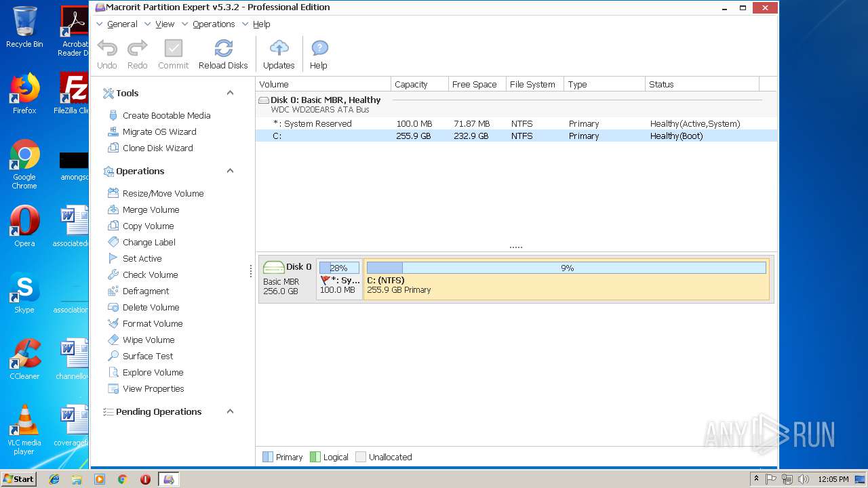The height and width of the screenshot is (488, 868).
Task: Click the Redo toolbar icon
Action: point(137,48)
